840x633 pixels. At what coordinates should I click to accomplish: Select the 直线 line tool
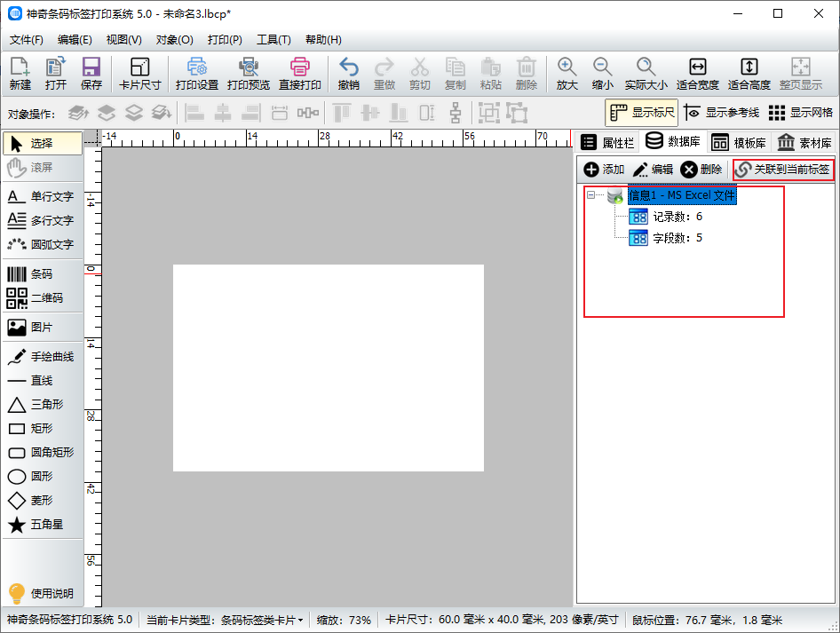42,380
